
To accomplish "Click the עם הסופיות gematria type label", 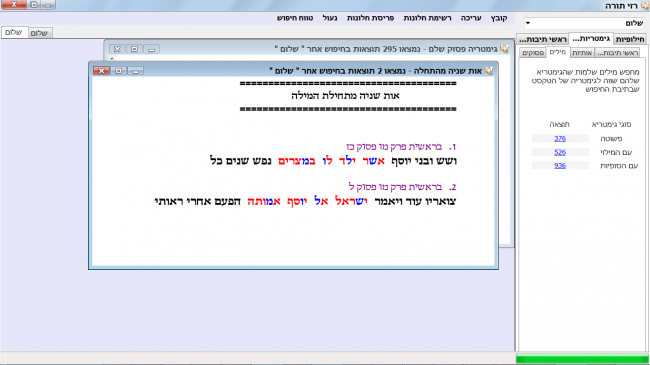I will click(619, 165).
